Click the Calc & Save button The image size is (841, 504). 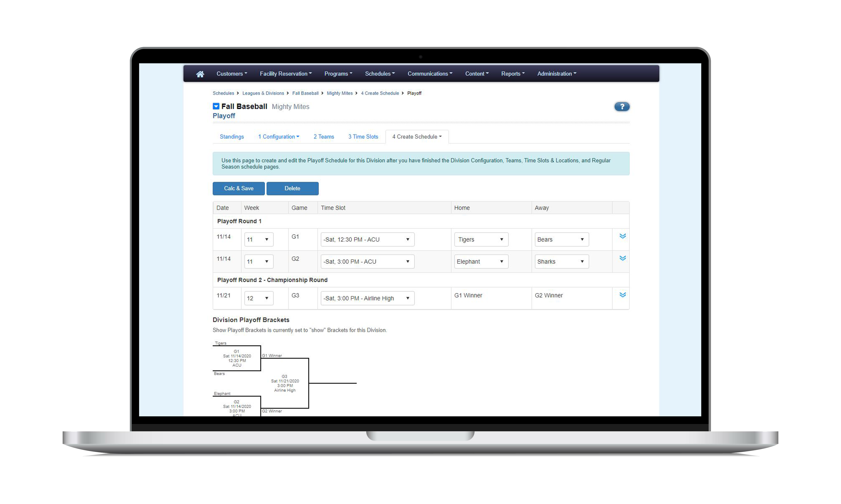point(239,188)
